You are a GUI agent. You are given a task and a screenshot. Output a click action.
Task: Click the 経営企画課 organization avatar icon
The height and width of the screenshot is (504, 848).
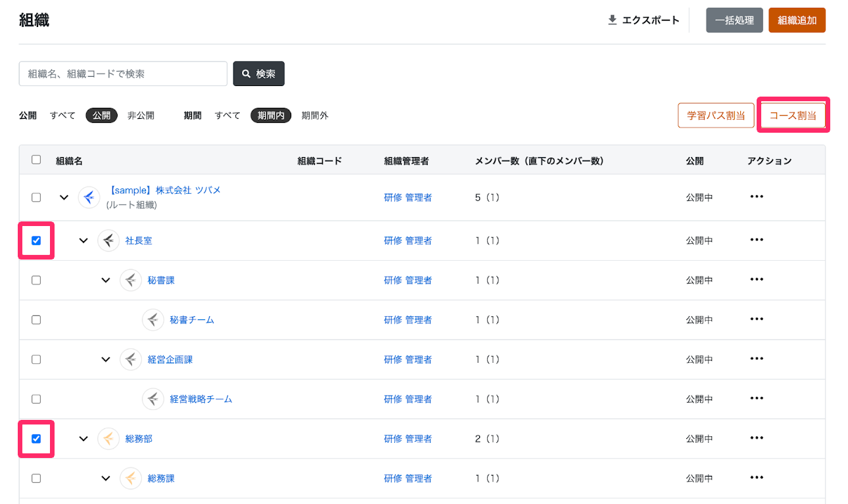point(131,359)
